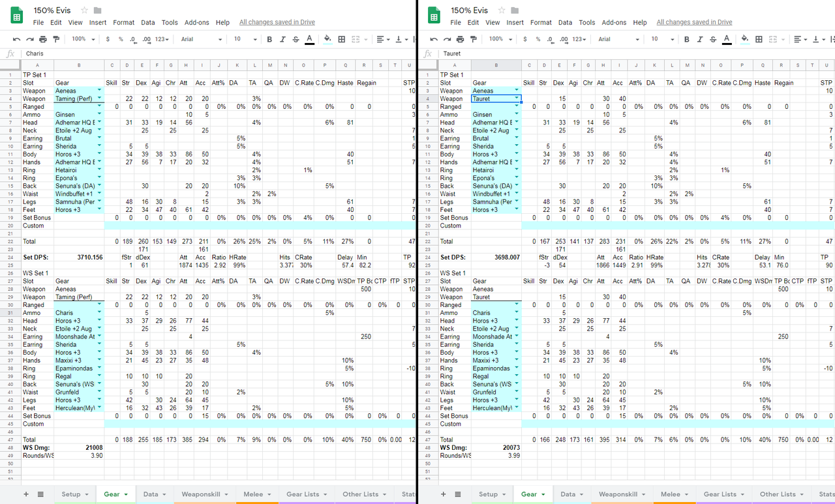Move document to folder, left window
The image size is (835, 504).
point(98,10)
